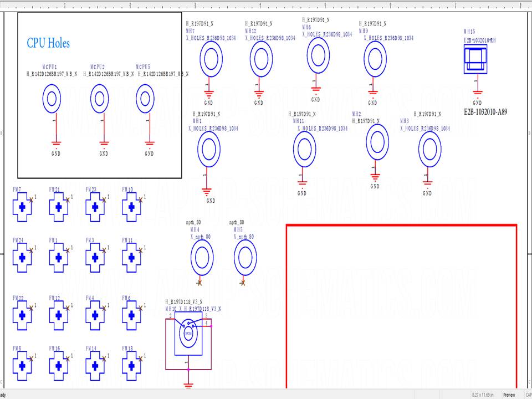Select fiducial mark FM4
This screenshot has height=399, width=532.
click(95, 315)
